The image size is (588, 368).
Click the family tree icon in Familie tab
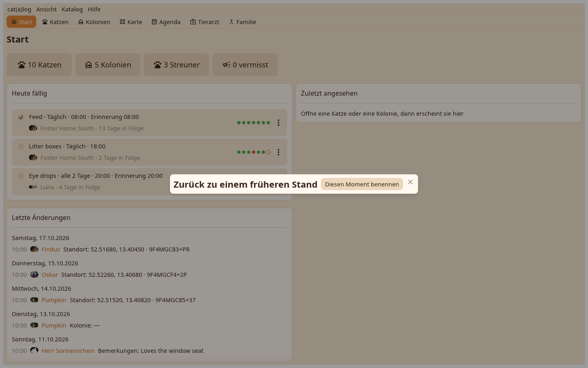tap(232, 22)
